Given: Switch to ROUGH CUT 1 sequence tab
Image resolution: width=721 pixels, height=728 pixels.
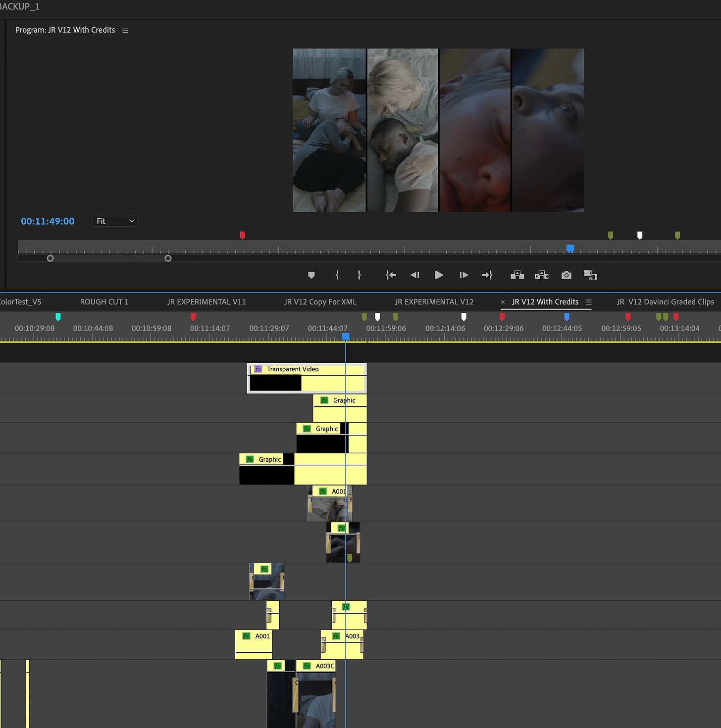Looking at the screenshot, I should (x=104, y=302).
